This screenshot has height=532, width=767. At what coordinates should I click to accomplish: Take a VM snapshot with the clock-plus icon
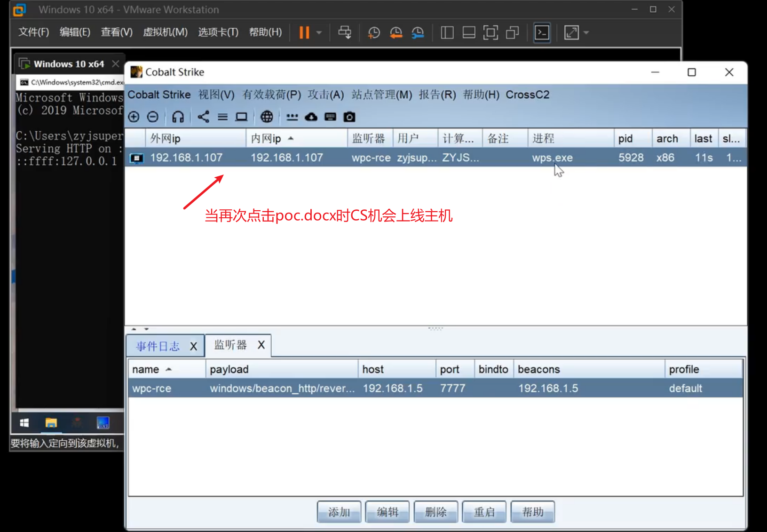374,32
